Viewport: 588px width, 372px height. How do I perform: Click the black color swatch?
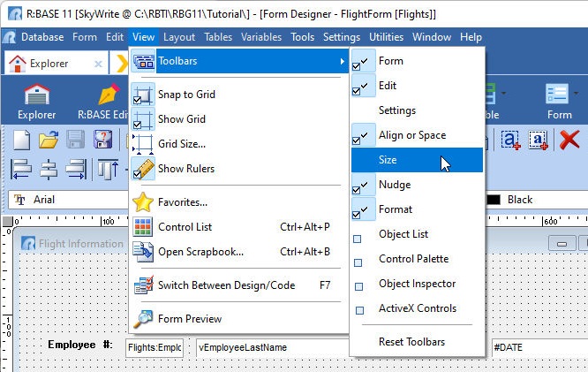(x=494, y=200)
